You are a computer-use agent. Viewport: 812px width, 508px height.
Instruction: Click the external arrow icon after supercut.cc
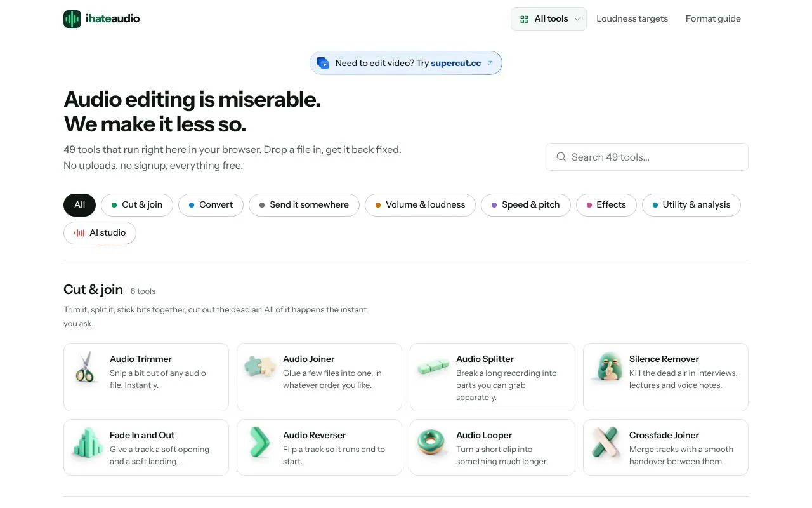coord(490,63)
